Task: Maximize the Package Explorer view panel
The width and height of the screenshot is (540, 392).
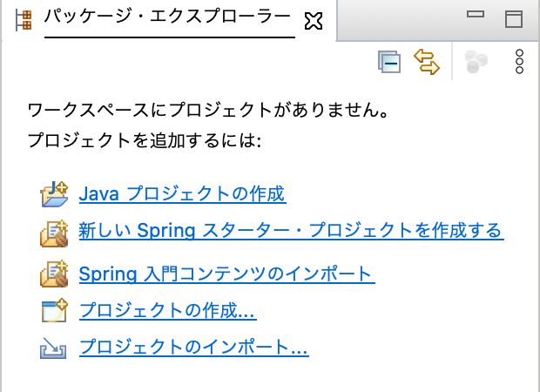Action: pyautogui.click(x=514, y=19)
